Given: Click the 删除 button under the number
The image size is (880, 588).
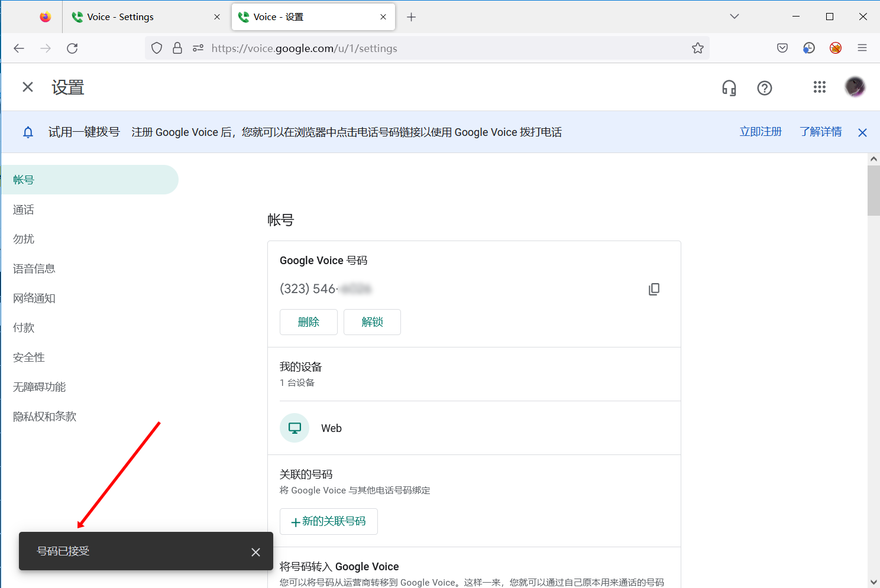Looking at the screenshot, I should (309, 322).
